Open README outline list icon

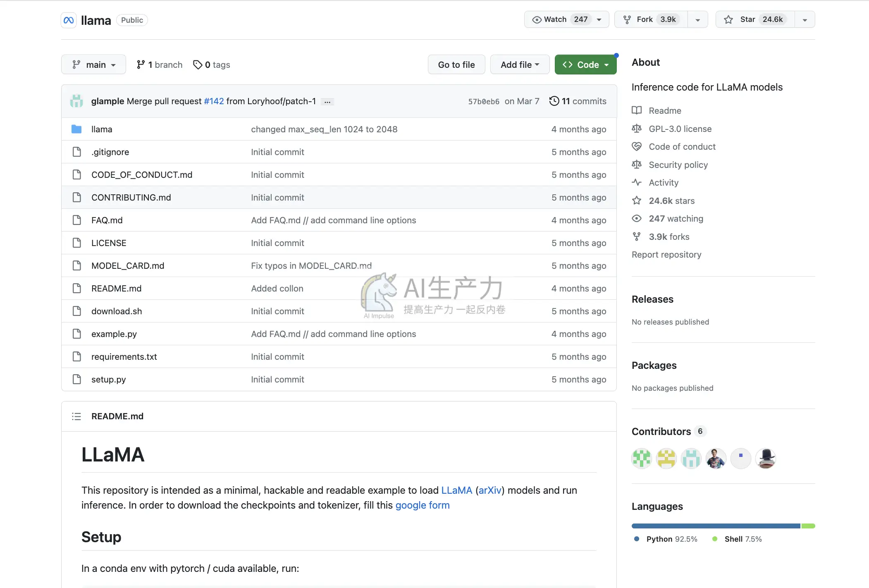click(76, 416)
